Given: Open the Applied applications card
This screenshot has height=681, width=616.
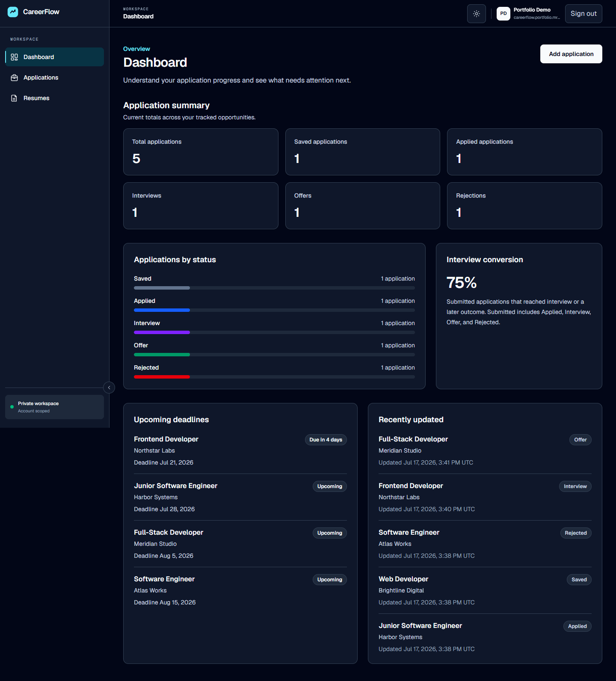Looking at the screenshot, I should coord(524,152).
